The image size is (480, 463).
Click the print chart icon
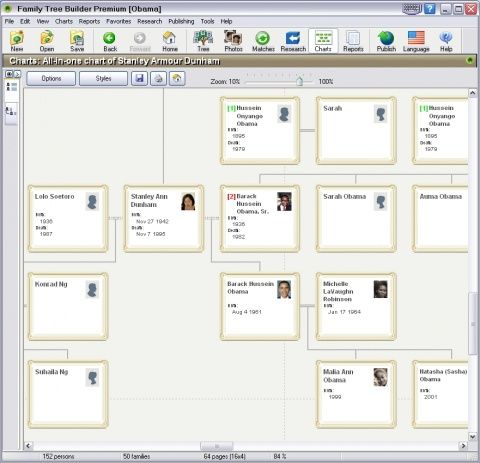[x=158, y=79]
